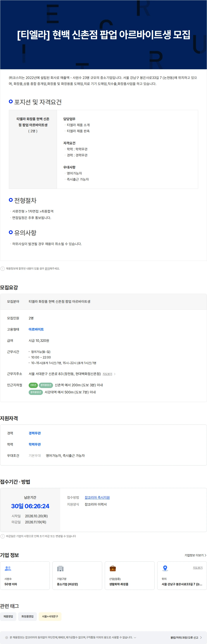The image size is (207, 644).
Task: Click the 서류전형 > 1차면접 >최종합격 process line
Action: click(33, 211)
